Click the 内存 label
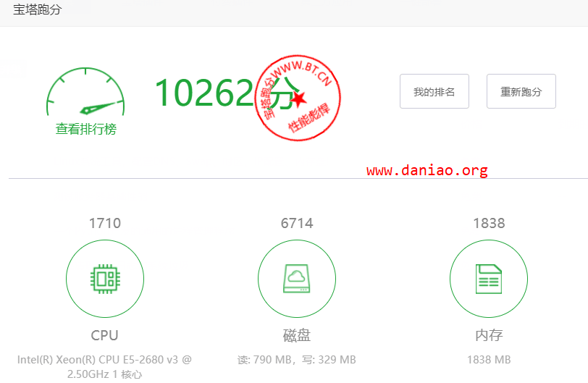Screen dimensions: 588x383 tap(489, 335)
